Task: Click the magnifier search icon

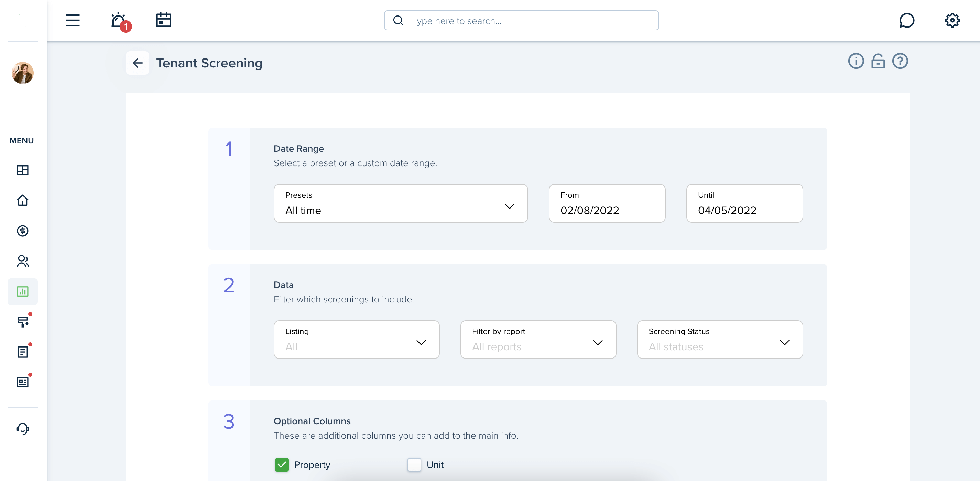Action: click(x=398, y=21)
